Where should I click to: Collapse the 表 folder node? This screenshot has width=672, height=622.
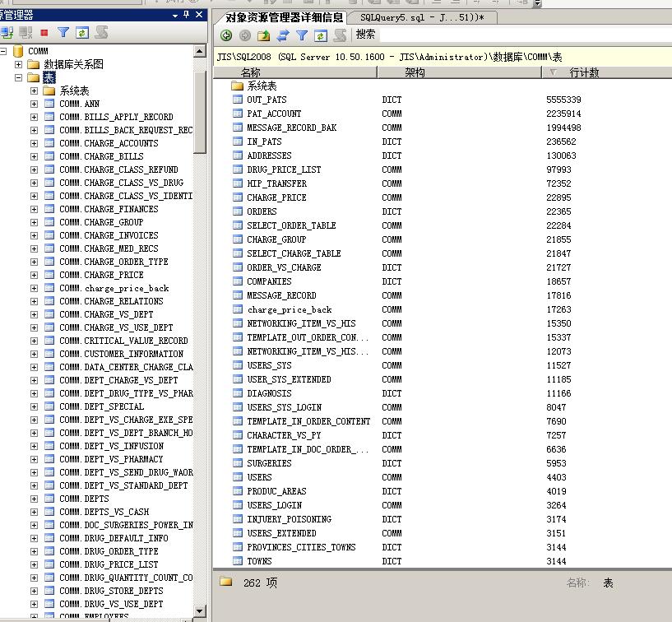18,77
